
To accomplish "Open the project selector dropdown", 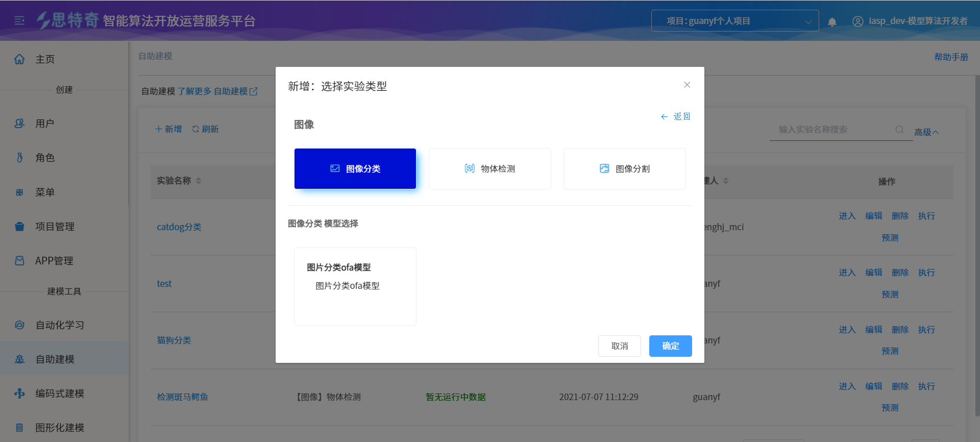I will (734, 21).
